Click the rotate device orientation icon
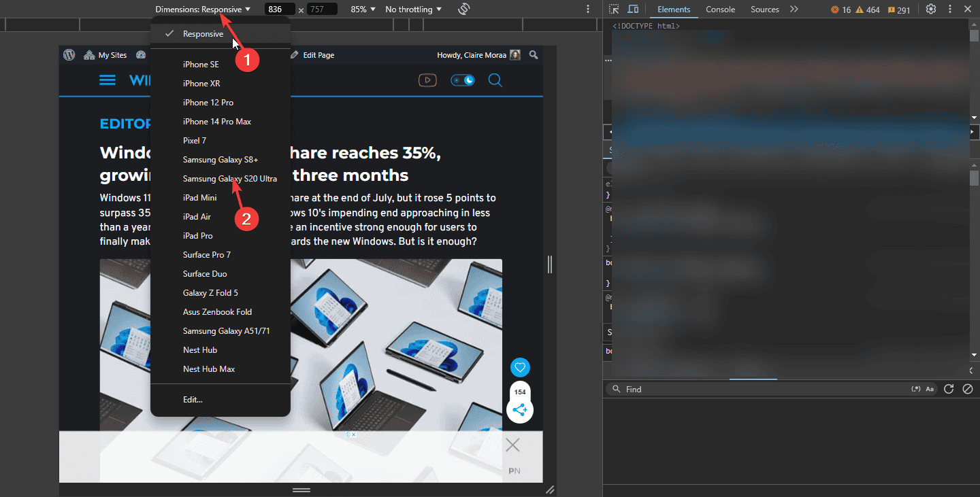The width and height of the screenshot is (980, 497). coord(464,9)
